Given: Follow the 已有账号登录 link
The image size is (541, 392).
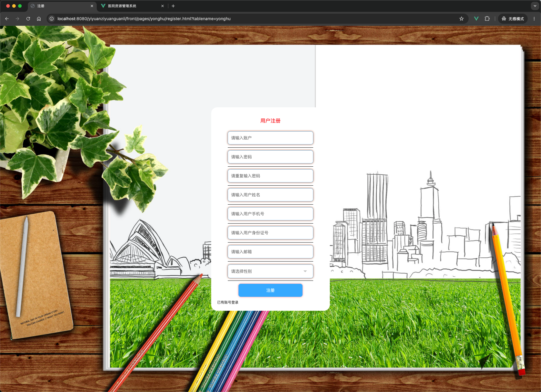Looking at the screenshot, I should (x=228, y=302).
